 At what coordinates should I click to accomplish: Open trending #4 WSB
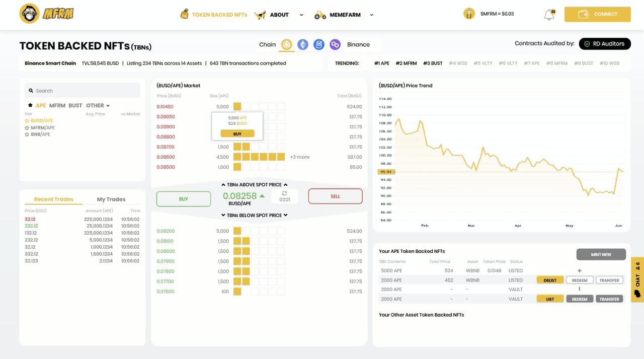tap(458, 63)
